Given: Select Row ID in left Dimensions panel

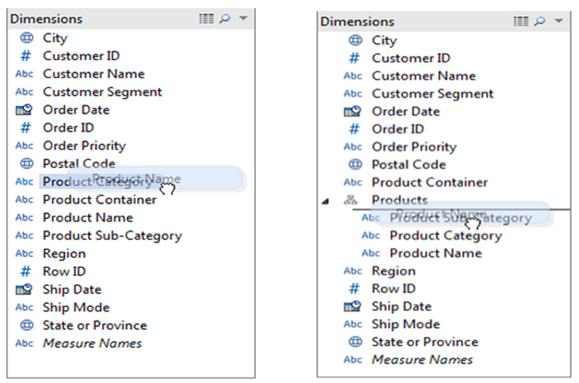Looking at the screenshot, I should pos(64,271).
